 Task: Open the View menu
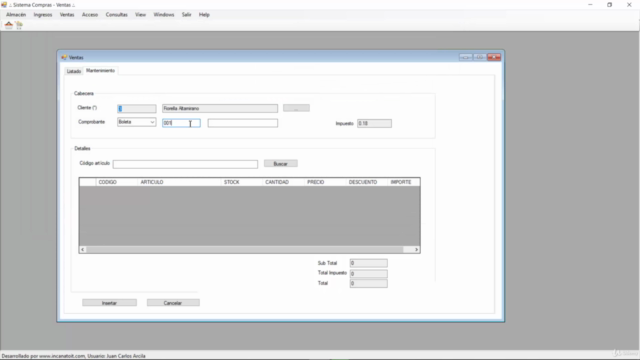coord(140,15)
